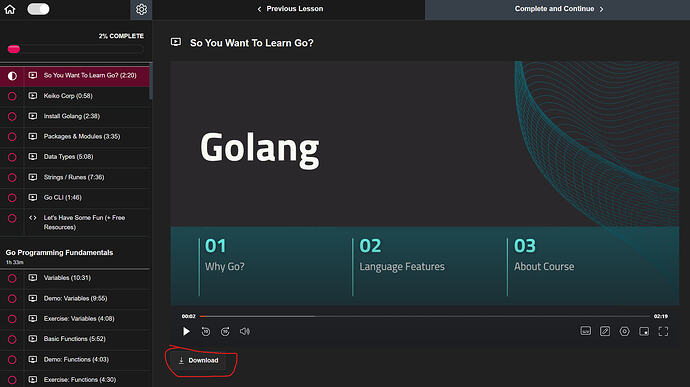Open the Go CLI lesson
This screenshot has width=690, height=387.
(x=75, y=198)
